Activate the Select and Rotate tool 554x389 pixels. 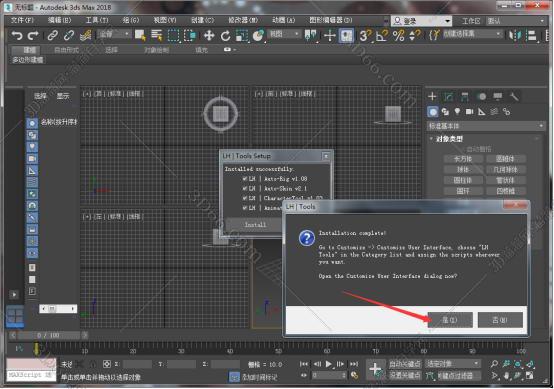(x=225, y=35)
